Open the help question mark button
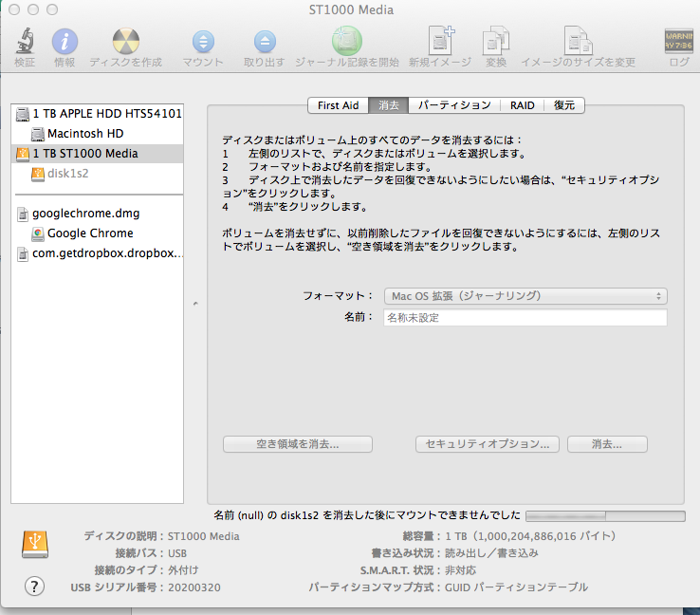 coord(34,587)
